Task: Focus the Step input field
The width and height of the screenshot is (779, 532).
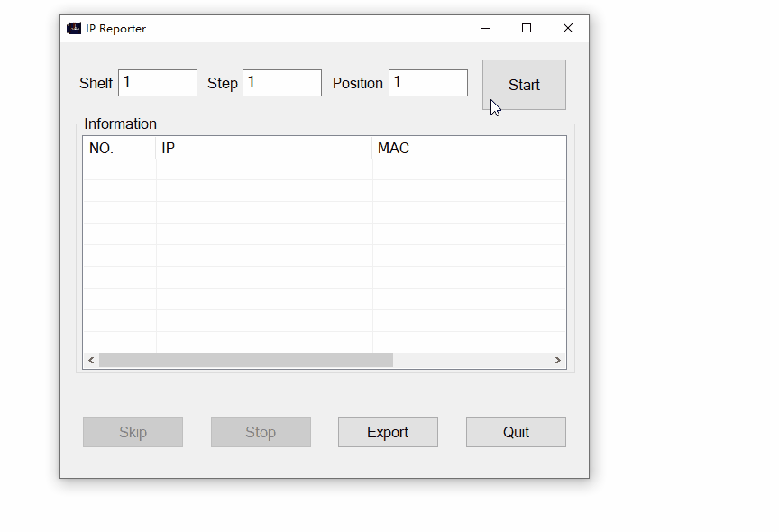Action: tap(281, 83)
